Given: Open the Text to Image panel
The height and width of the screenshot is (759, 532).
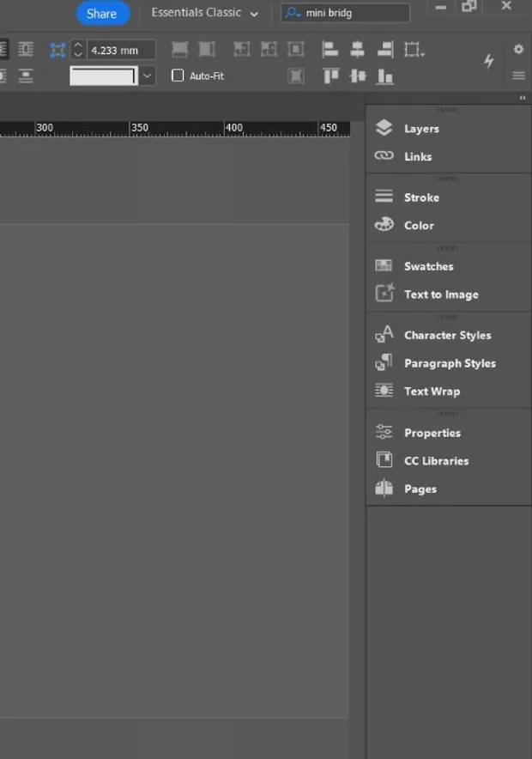Looking at the screenshot, I should pos(440,294).
